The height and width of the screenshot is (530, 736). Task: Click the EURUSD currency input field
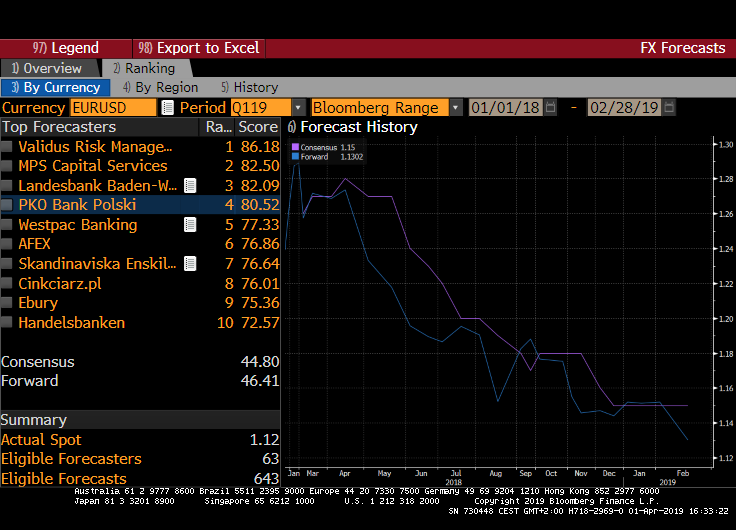point(113,108)
